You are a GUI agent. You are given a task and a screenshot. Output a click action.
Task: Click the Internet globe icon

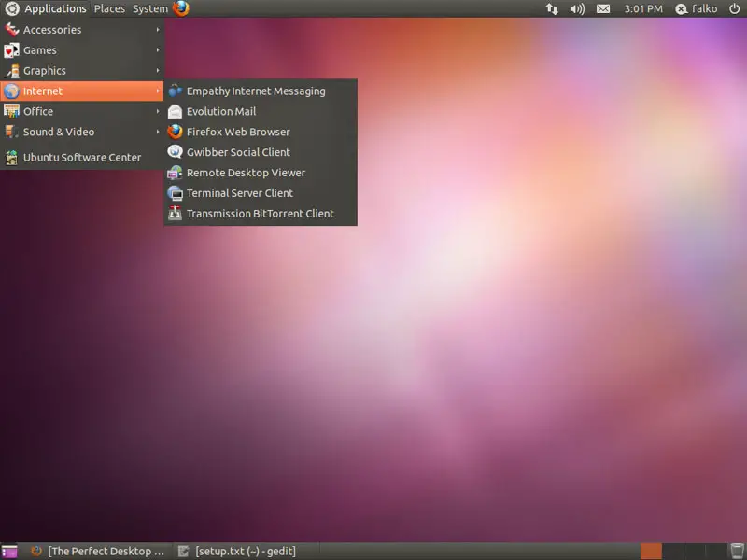point(11,91)
